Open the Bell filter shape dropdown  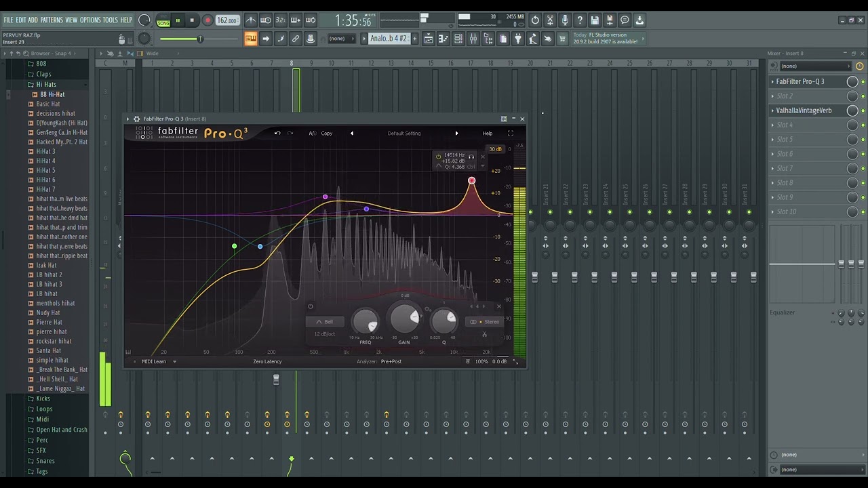coord(324,322)
